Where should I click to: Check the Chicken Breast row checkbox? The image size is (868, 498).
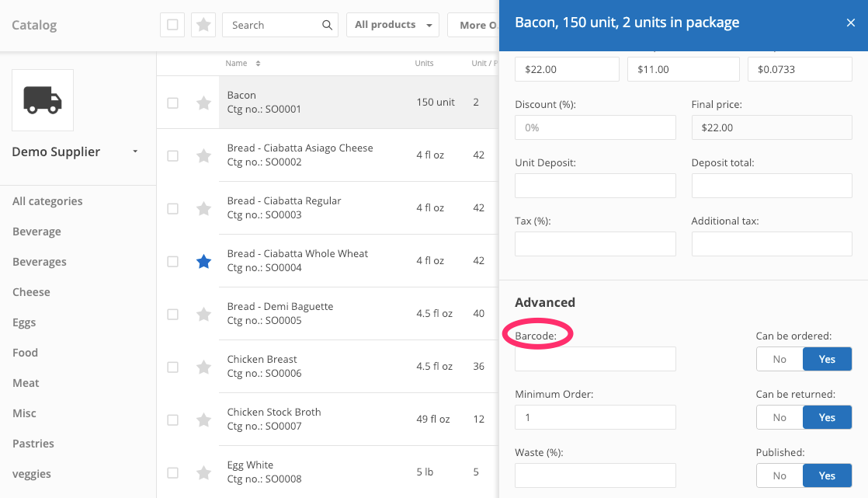172,367
